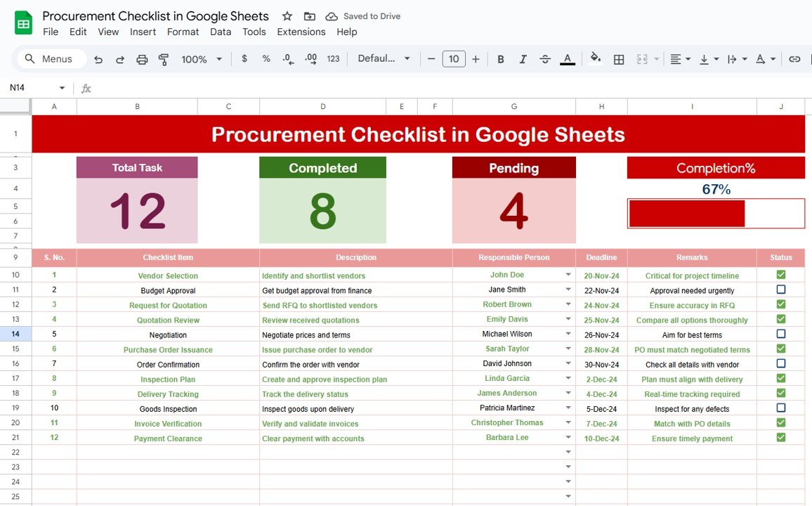Click Decrease decimal places icon
Viewport: 812px width, 506px height.
coord(289,59)
